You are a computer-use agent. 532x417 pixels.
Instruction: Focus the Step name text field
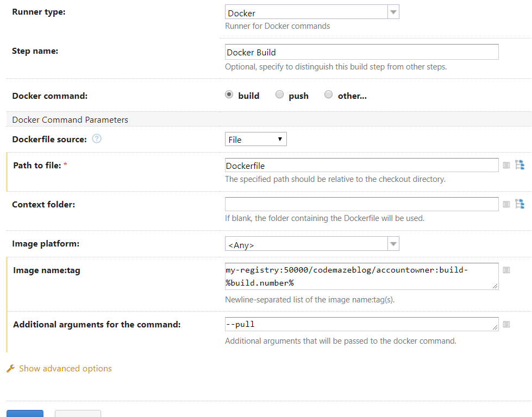pyautogui.click(x=361, y=52)
